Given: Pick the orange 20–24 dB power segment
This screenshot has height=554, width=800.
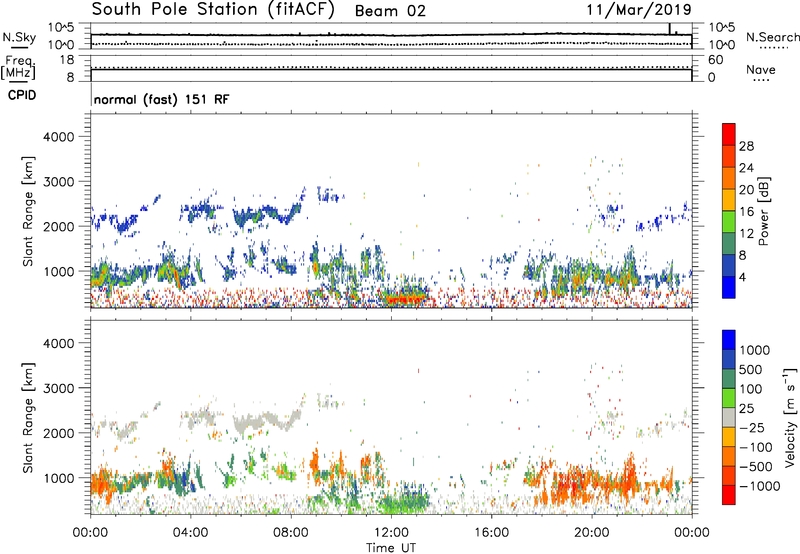Looking at the screenshot, I should click(729, 179).
